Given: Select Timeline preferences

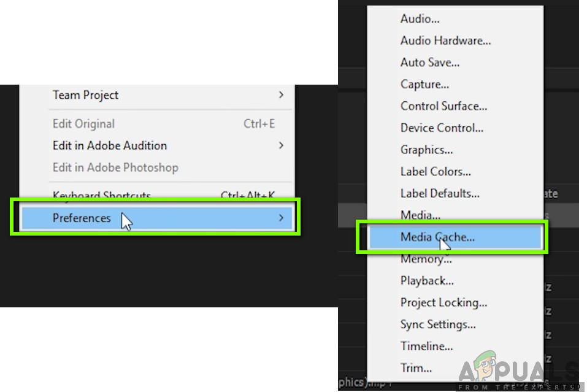Looking at the screenshot, I should 427,346.
